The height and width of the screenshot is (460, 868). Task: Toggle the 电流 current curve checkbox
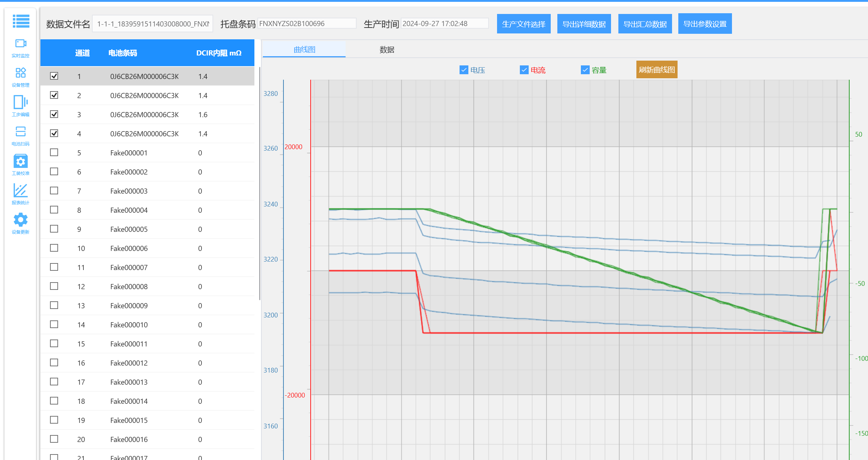(524, 70)
